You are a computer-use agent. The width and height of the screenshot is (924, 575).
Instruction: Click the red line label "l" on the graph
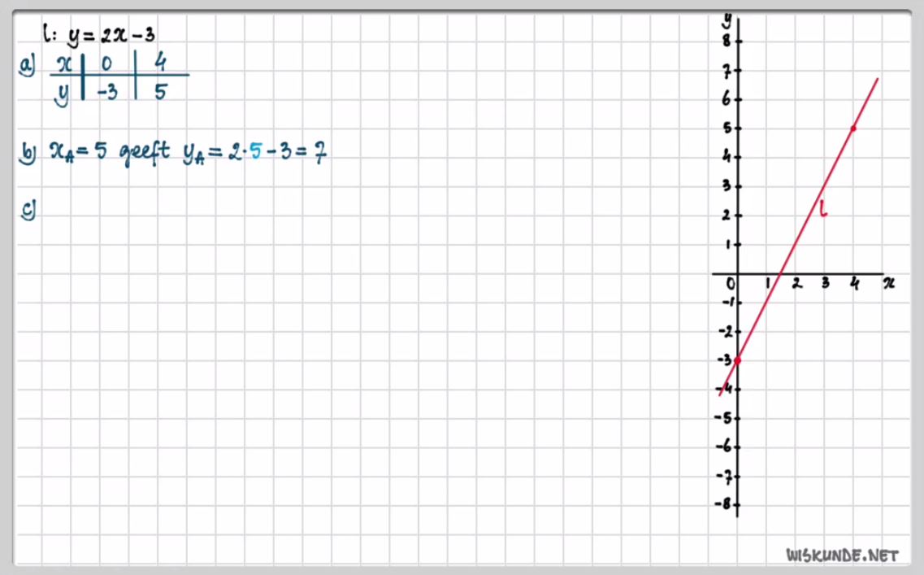(x=823, y=207)
